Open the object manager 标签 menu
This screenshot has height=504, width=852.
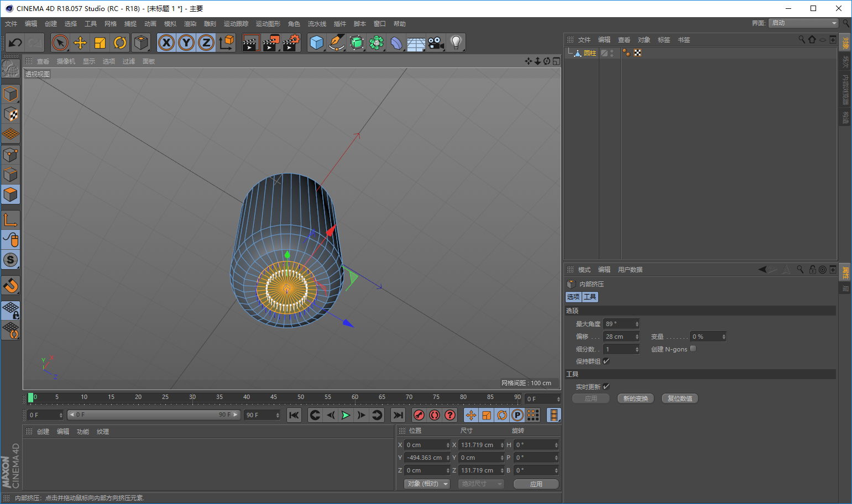(x=664, y=40)
